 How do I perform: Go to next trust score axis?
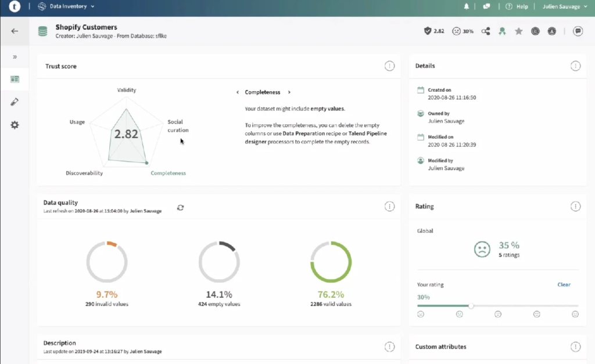pyautogui.click(x=289, y=92)
